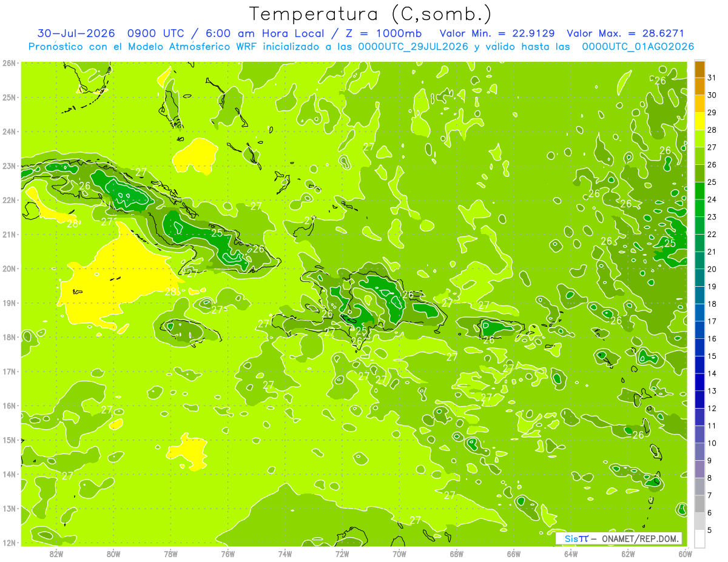Click the 21N latitude axis label
728x562 pixels.
tap(10, 234)
